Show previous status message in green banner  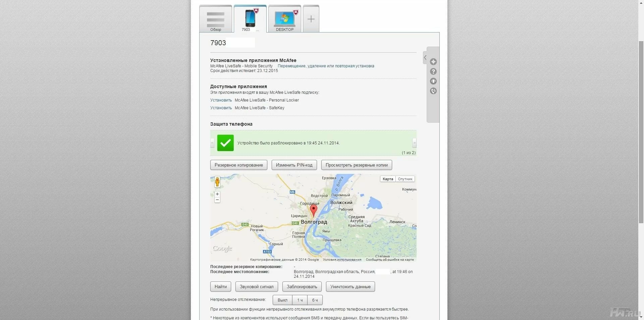[212, 143]
